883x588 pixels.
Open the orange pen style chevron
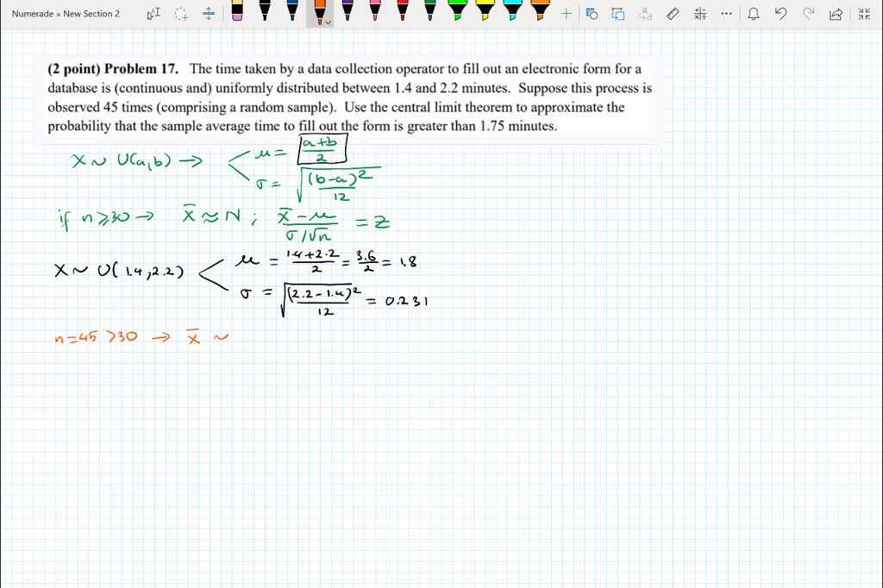328,23
